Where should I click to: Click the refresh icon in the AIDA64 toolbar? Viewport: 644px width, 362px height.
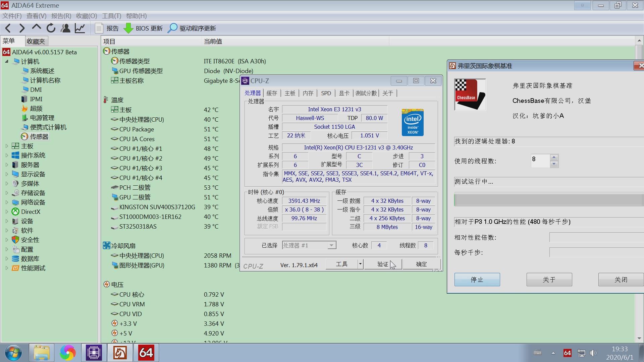tap(51, 28)
